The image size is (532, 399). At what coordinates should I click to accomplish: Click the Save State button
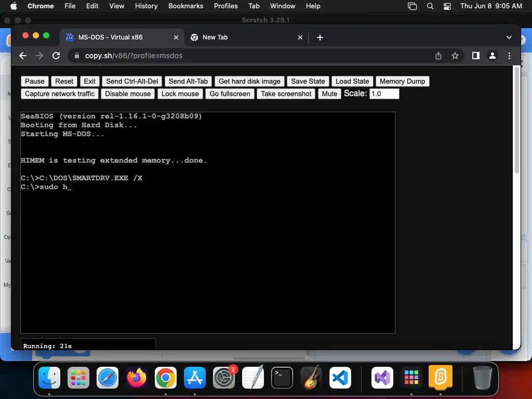[308, 82]
